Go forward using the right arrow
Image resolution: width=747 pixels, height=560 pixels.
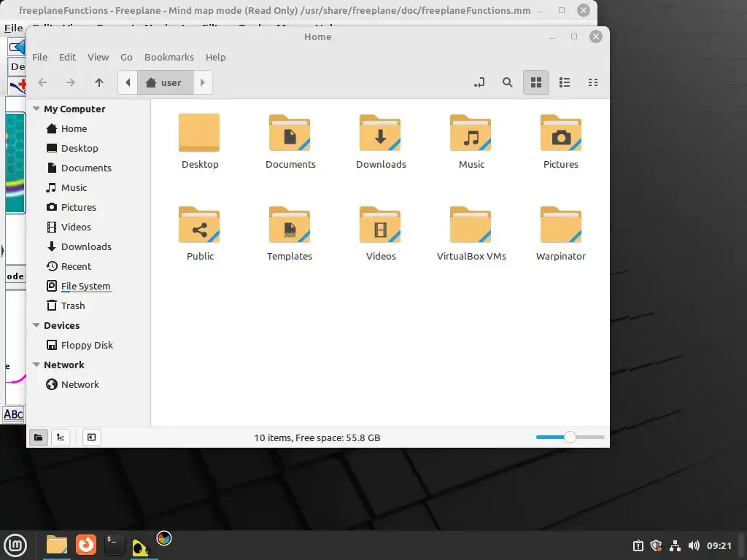point(71,82)
